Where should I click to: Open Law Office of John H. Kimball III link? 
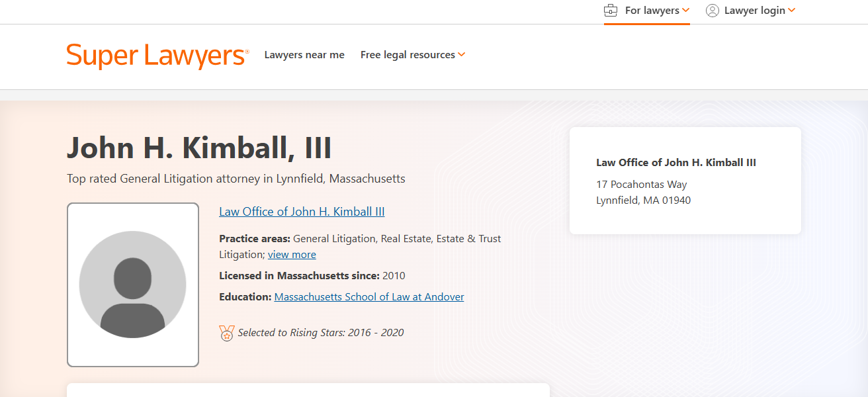302,212
